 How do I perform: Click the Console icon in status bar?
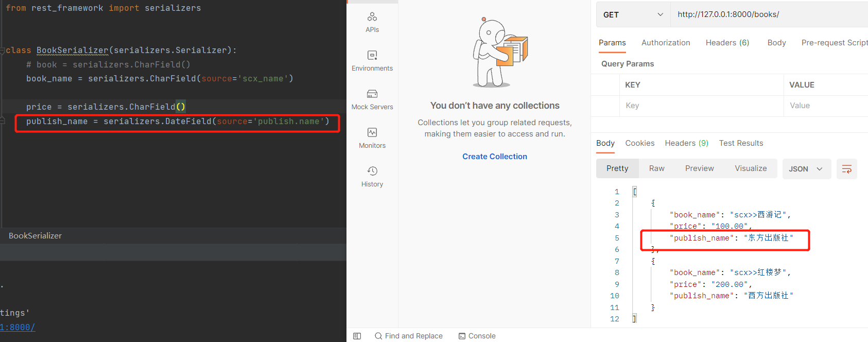tap(477, 336)
